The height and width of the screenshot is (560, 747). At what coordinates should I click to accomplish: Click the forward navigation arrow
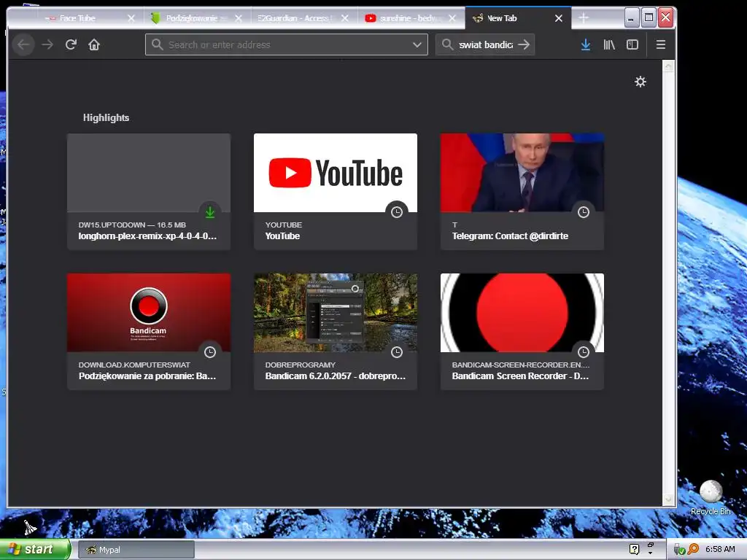pyautogui.click(x=47, y=44)
